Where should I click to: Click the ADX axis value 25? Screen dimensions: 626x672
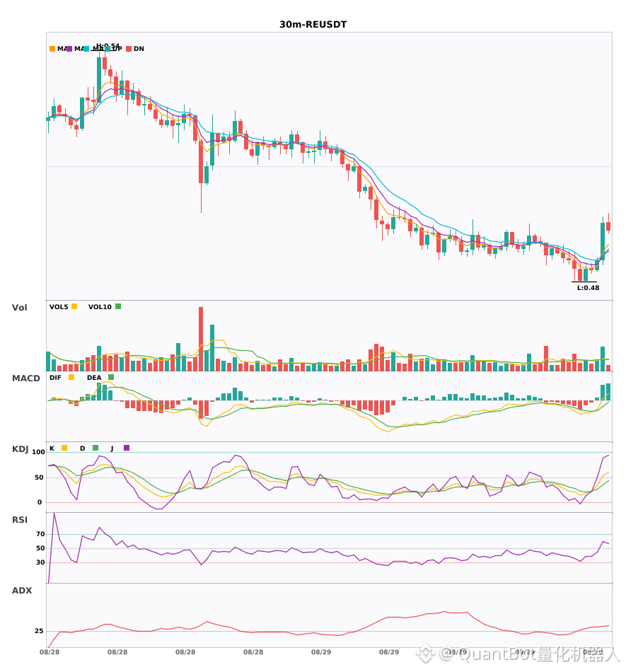tap(39, 631)
